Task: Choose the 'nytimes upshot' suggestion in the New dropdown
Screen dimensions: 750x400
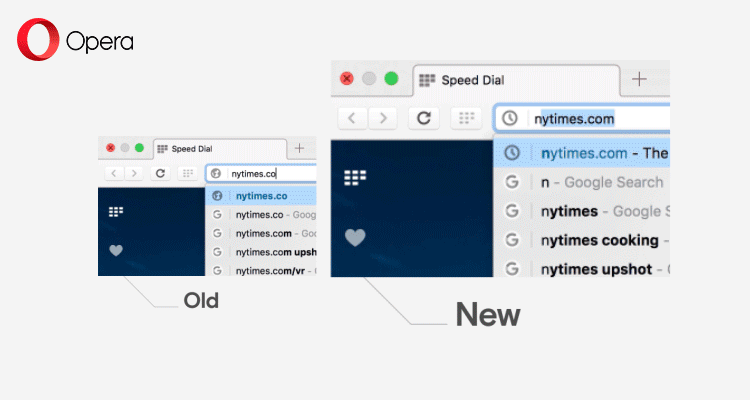Action: 596,269
